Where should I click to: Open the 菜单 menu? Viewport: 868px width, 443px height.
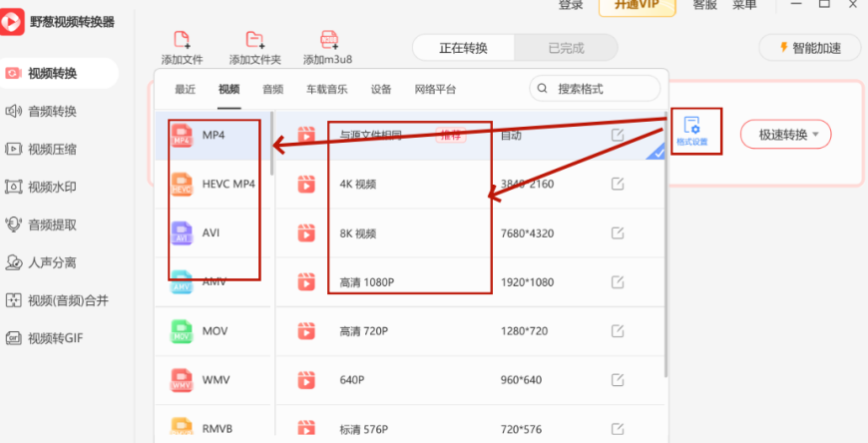click(744, 5)
